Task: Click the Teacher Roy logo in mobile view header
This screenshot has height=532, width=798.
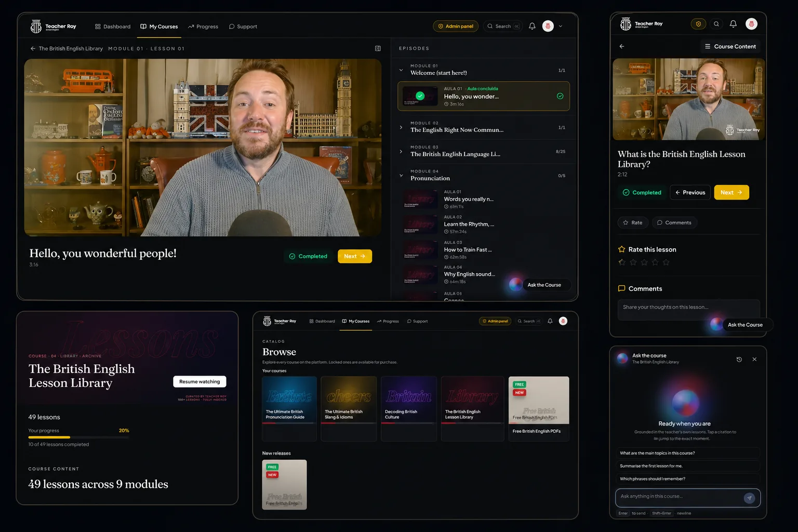Action: tap(642, 24)
